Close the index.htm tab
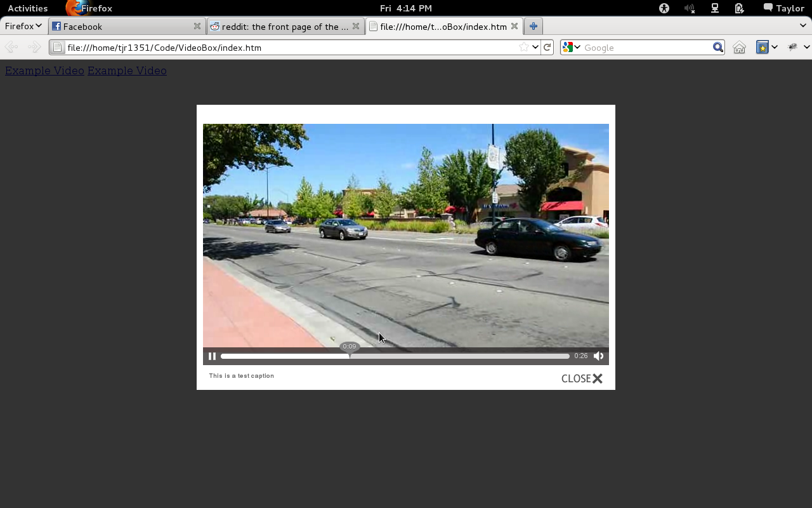The width and height of the screenshot is (812, 508). [514, 27]
